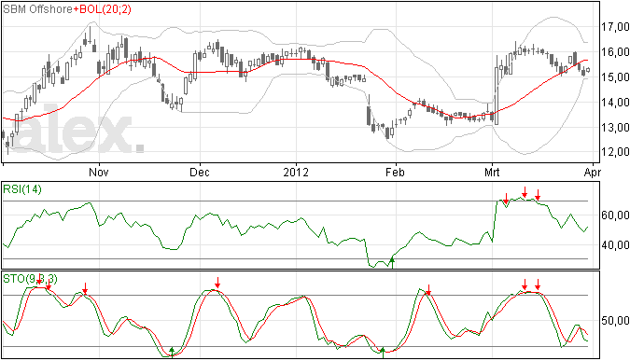Select the Dec date axis label

(x=199, y=172)
